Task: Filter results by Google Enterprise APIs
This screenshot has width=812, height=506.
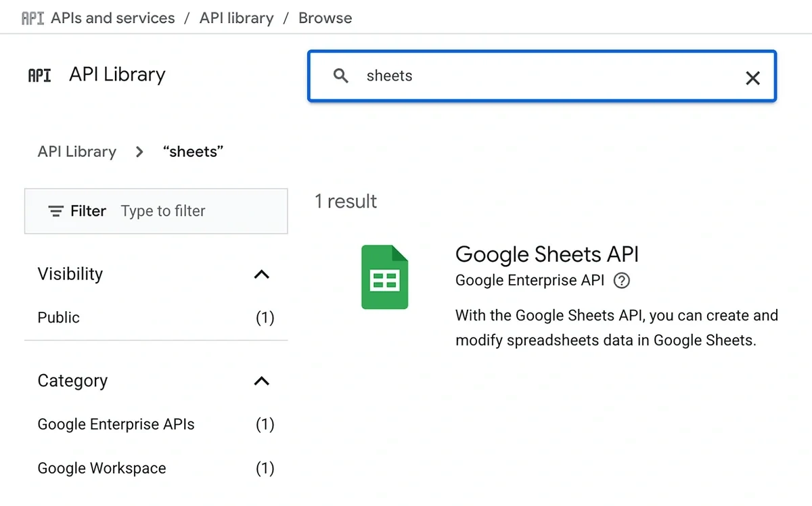Action: tap(116, 424)
